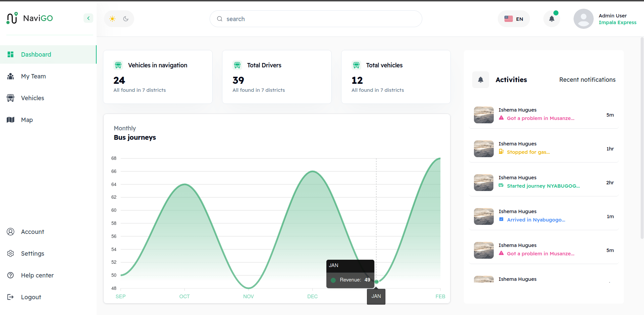Click the Admin User name
644x315 pixels.
[x=612, y=16]
